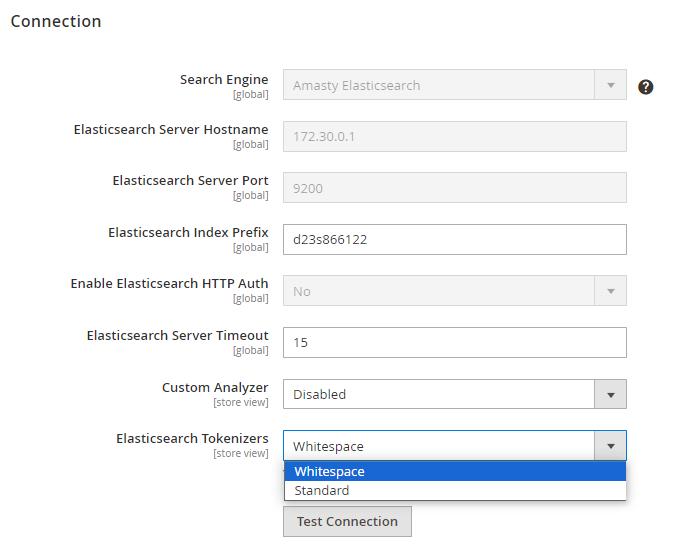Viewport: 685px width, 555px height.
Task: Open the Custom Analyzer dropdown
Action: (x=455, y=394)
